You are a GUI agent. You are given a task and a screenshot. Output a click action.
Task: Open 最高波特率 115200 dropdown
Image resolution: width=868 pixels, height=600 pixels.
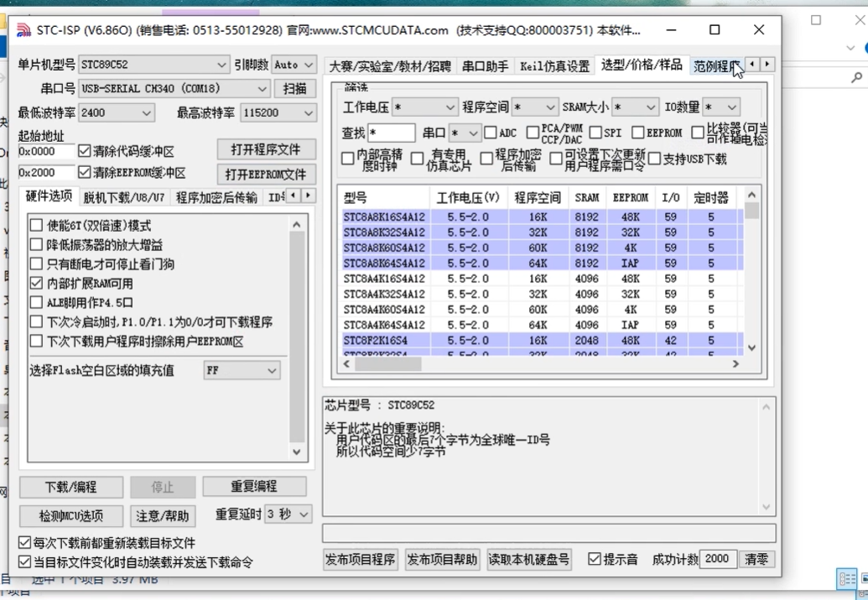(x=278, y=113)
